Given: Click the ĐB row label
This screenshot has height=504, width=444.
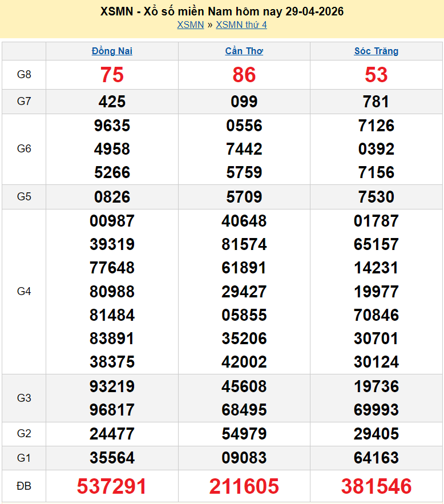Looking at the screenshot, I should tap(24, 486).
